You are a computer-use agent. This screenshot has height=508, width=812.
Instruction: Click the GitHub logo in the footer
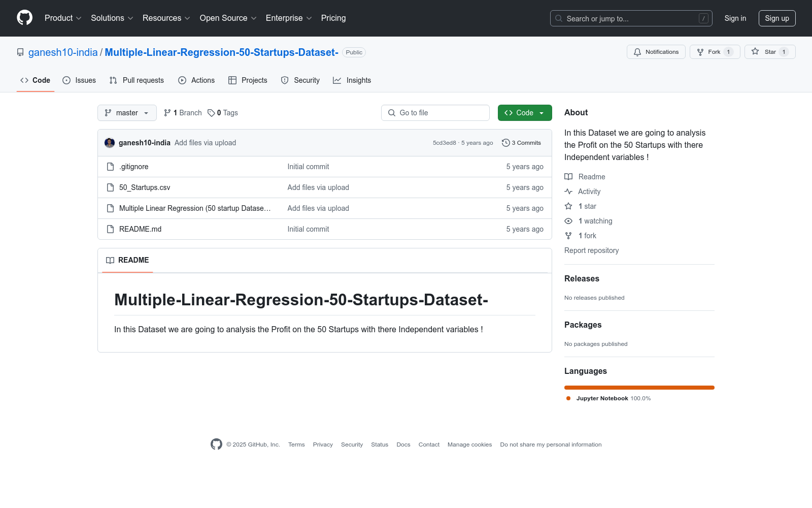tap(216, 444)
